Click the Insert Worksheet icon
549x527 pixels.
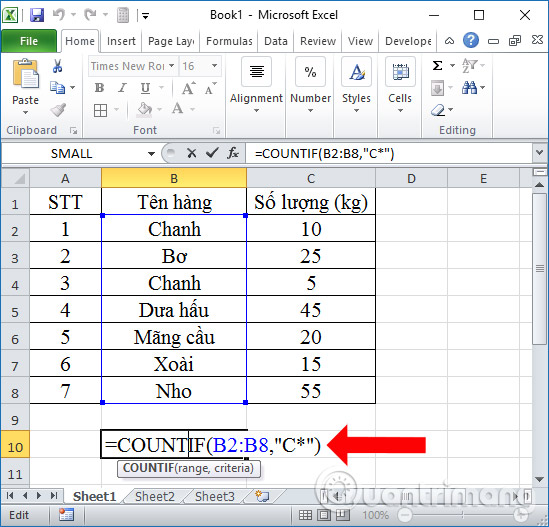coord(262,496)
